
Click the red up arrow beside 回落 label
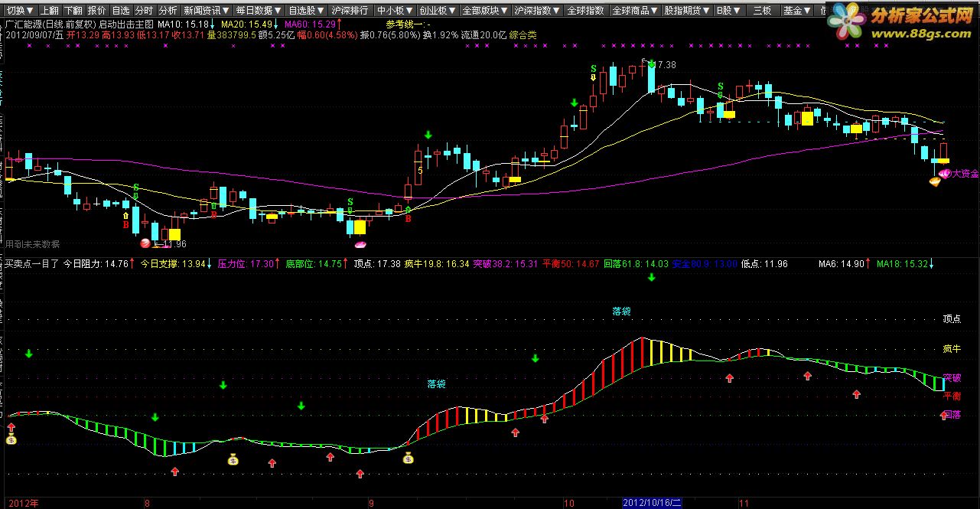944,415
